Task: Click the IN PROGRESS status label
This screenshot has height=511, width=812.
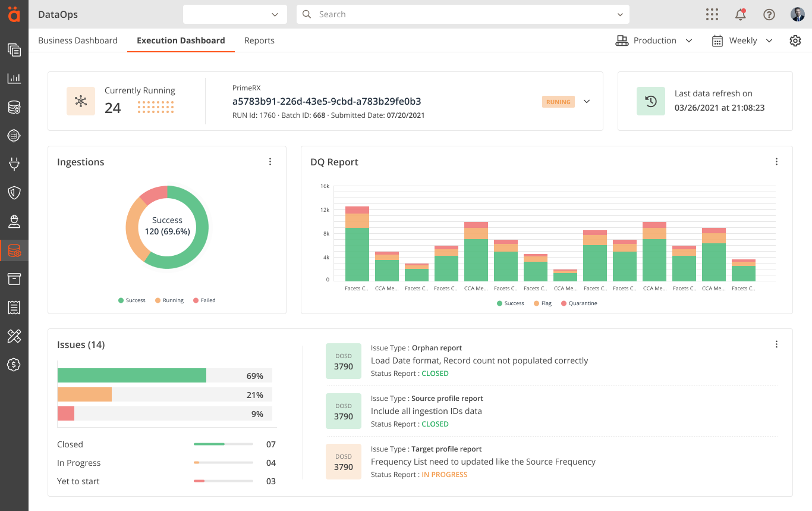Action: [445, 475]
